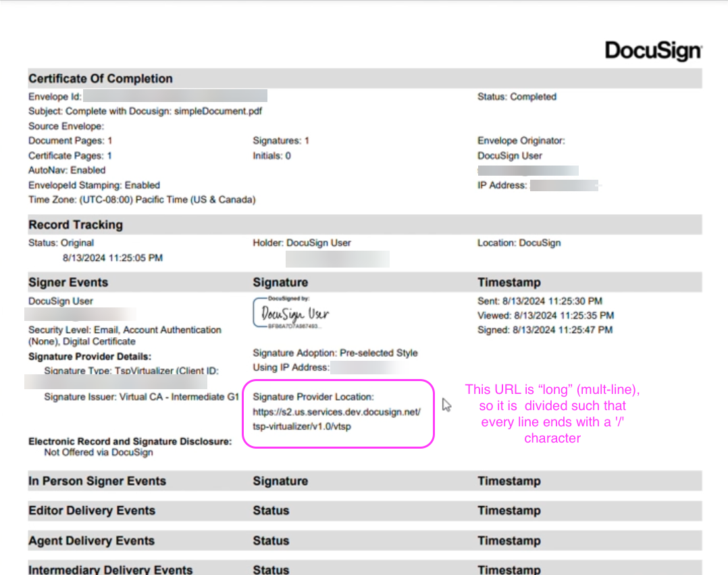Click the Editor Delivery Events header
Image resolution: width=728 pixels, height=575 pixels.
point(92,511)
